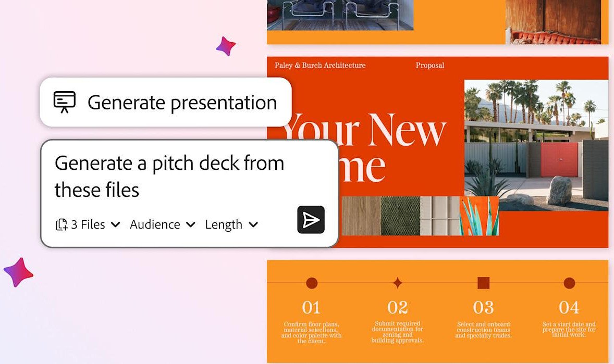Select the wood grain material swatch
This screenshot has width=614, height=364.
[360, 216]
